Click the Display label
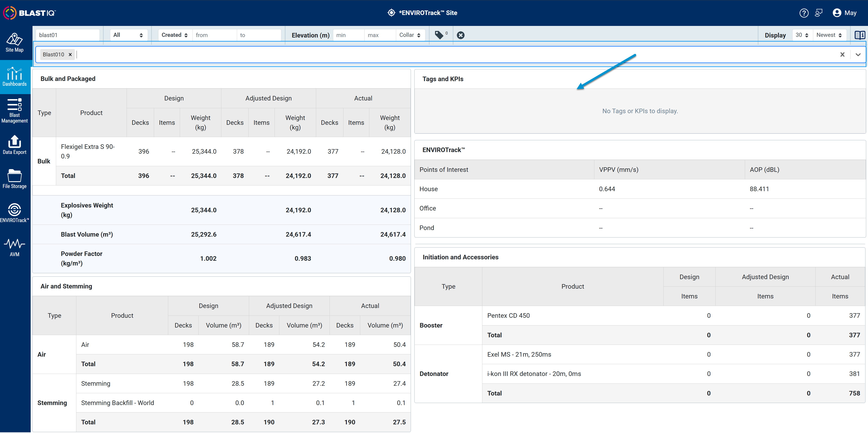Screen dimensions: 868x433 tap(775, 35)
